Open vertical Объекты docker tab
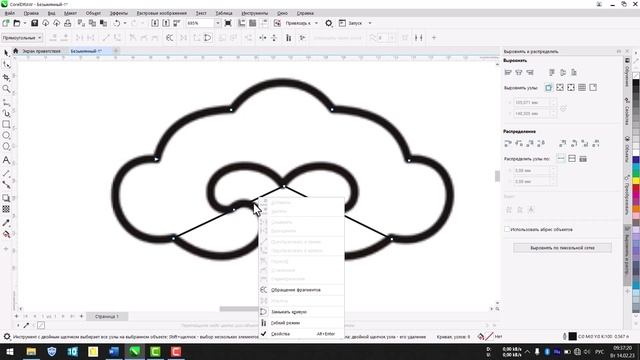This screenshot has width=640, height=360. [627, 150]
